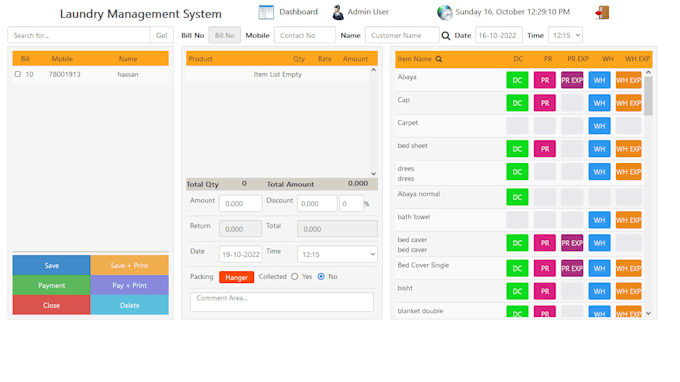Click the top Date field 16-10-2022
Screen dimensions: 680x382
[x=498, y=36]
